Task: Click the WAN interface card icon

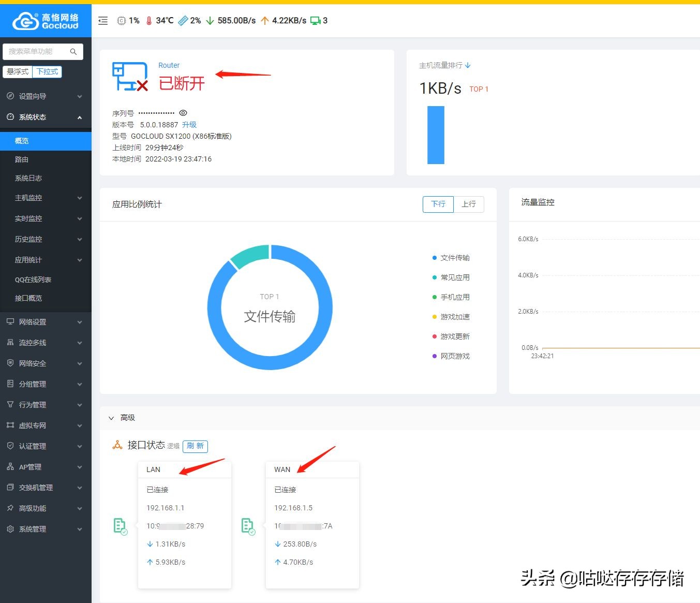Action: point(249,526)
